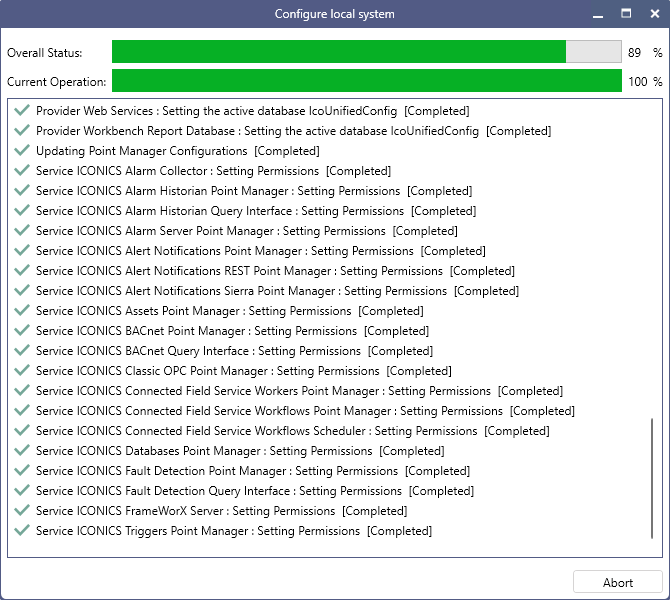This screenshot has width=670, height=600.
Task: Click checkmark beside Fault Detection Query Interface
Action: click(x=22, y=490)
